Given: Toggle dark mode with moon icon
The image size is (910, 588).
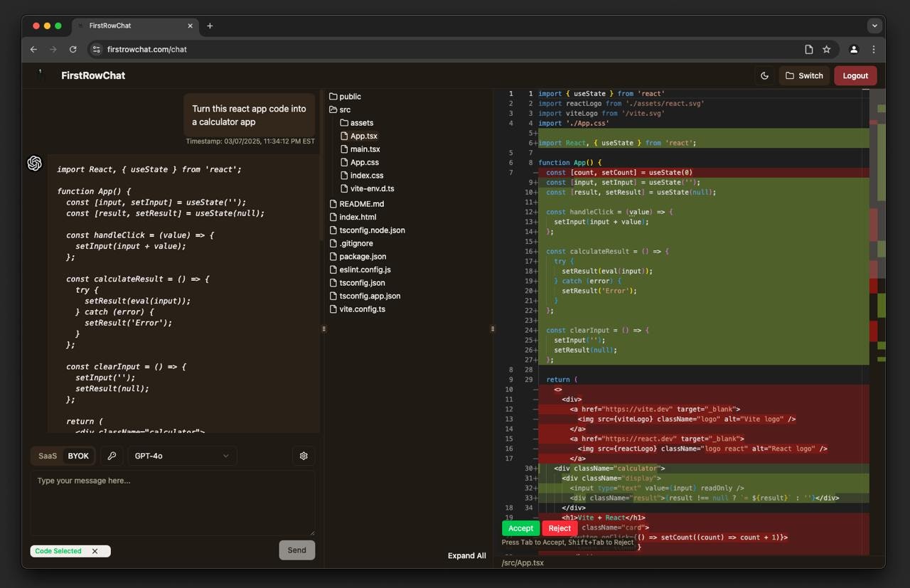Looking at the screenshot, I should pyautogui.click(x=764, y=76).
